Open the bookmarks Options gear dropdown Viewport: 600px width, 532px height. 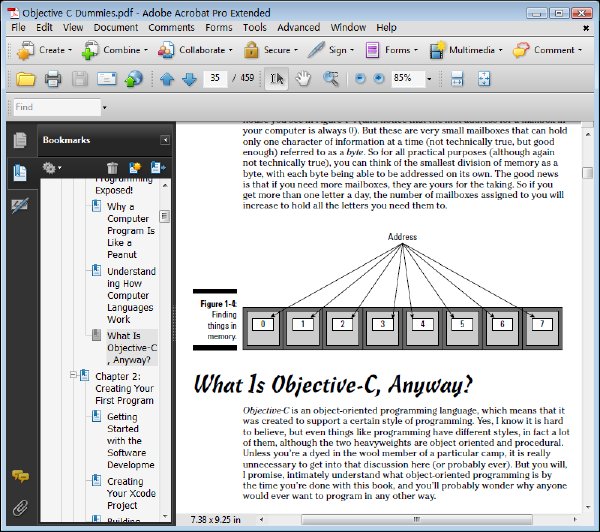point(52,168)
